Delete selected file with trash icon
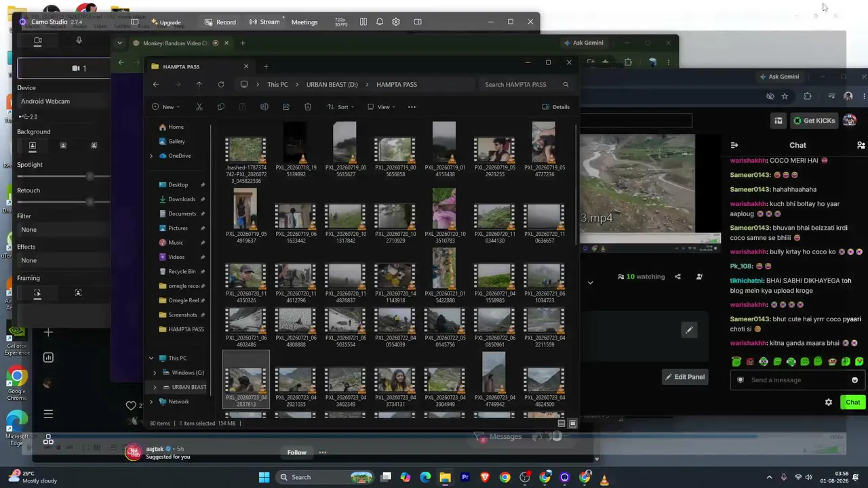Image resolution: width=868 pixels, height=488 pixels. point(307,107)
